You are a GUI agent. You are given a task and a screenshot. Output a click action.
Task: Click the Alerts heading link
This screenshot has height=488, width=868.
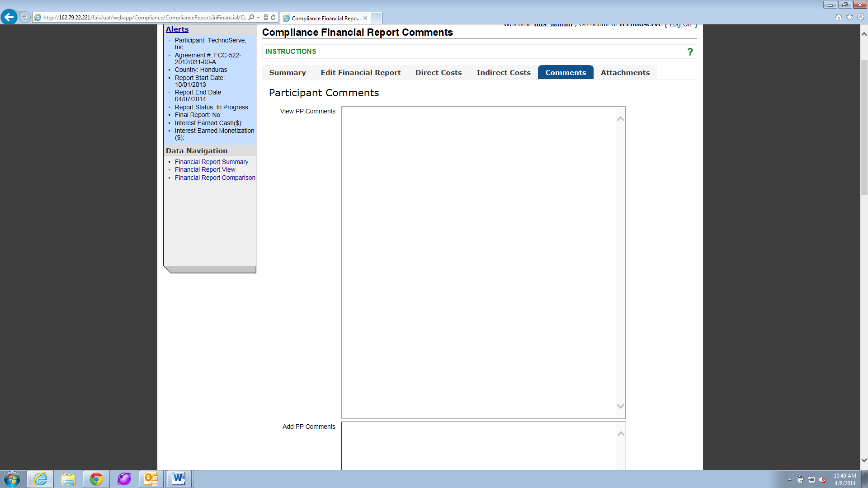[x=177, y=29]
